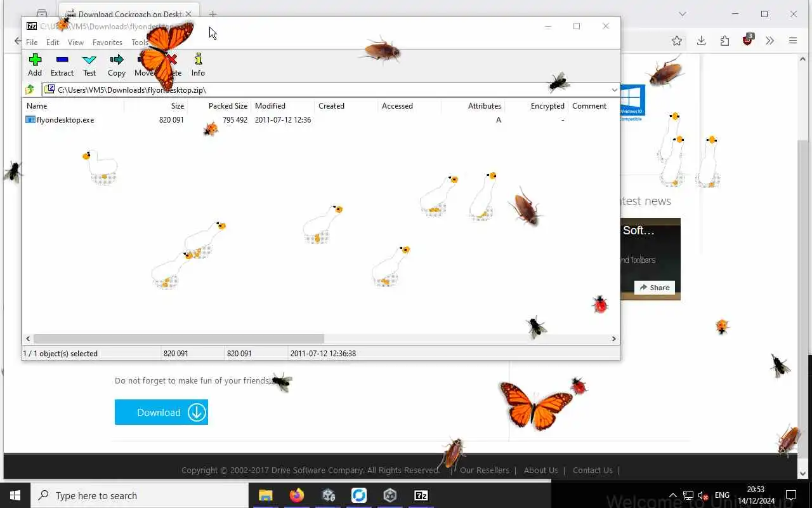Open the Windows Start menu
The height and width of the screenshot is (508, 812).
click(15, 495)
